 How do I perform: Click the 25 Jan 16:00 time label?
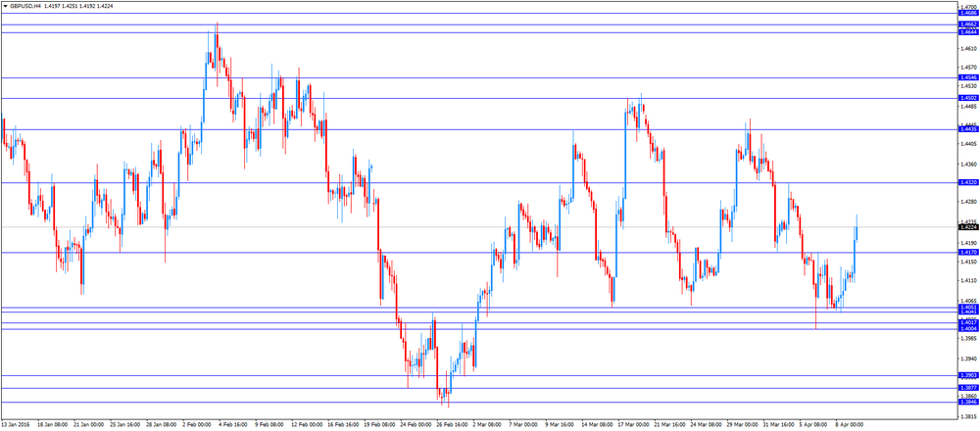[124, 423]
